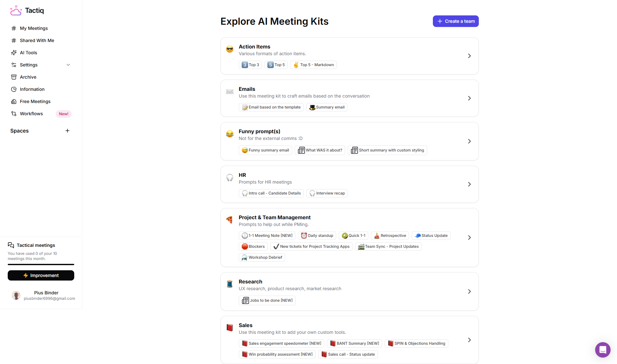The height and width of the screenshot is (364, 617).
Task: Click the Create a team button
Action: (x=455, y=21)
